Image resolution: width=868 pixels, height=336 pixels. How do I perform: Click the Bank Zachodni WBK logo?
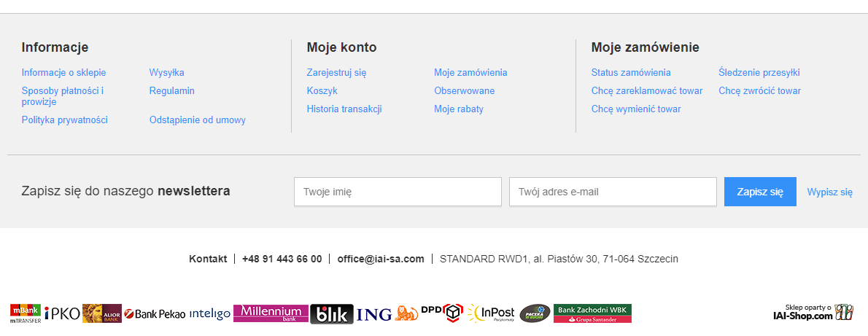(592, 313)
